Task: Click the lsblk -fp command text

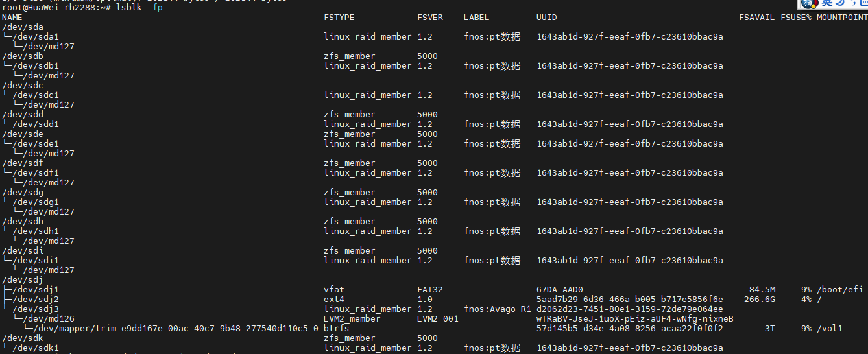Action: point(139,8)
